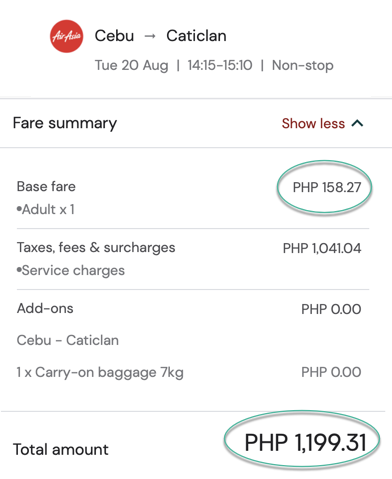Click the PHP 1,199.31 total amount
Image resolution: width=392 pixels, height=479 pixels.
[305, 442]
